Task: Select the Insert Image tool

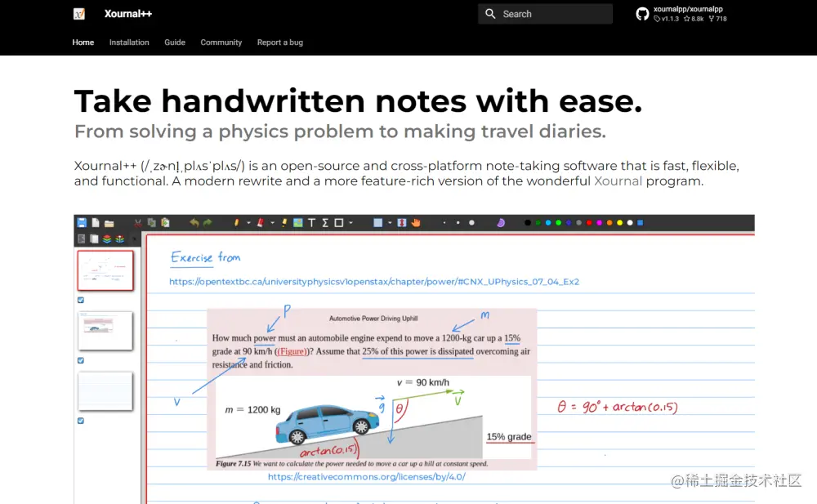Action: [298, 222]
